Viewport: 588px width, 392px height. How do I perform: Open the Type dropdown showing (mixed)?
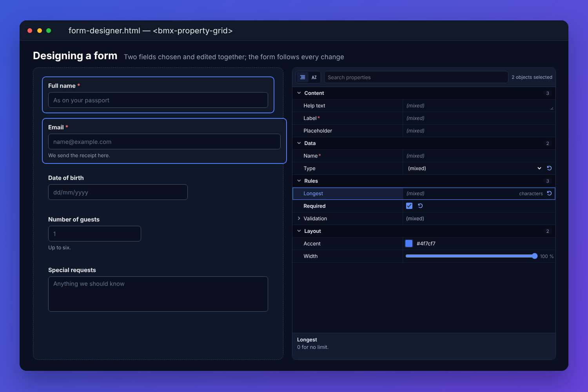(x=474, y=168)
